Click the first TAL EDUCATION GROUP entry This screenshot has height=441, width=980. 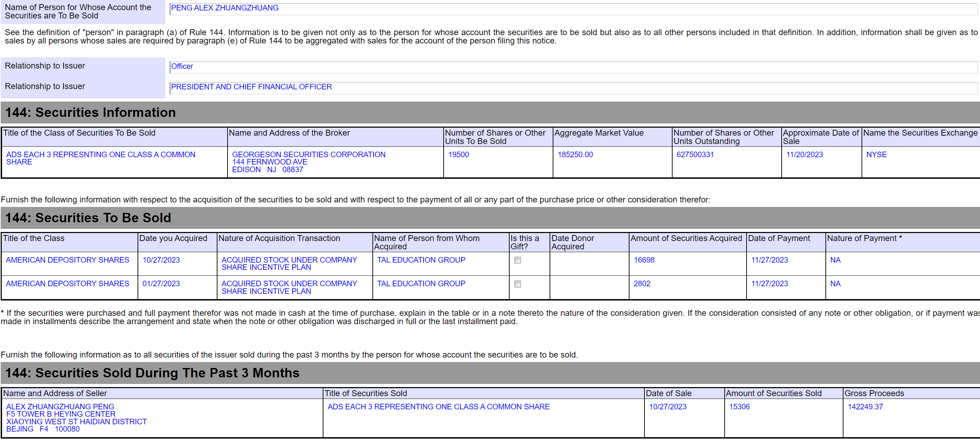tap(421, 260)
